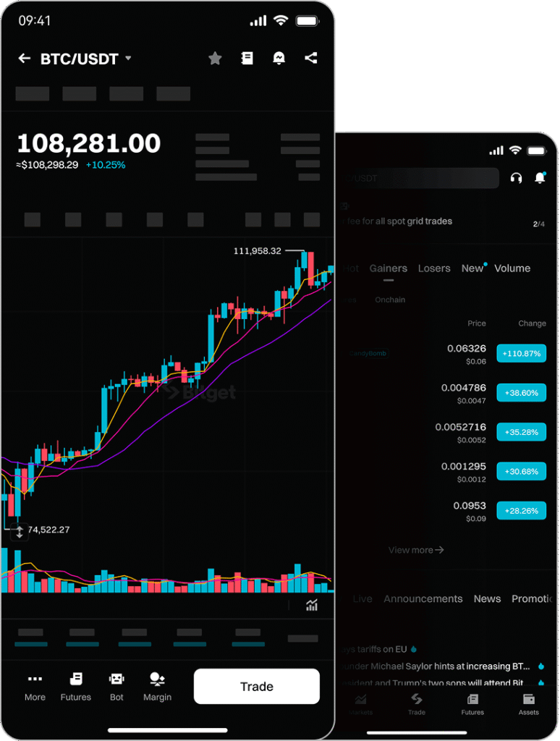The height and width of the screenshot is (741, 560).
Task: Open customer support headset icon
Action: click(x=516, y=177)
